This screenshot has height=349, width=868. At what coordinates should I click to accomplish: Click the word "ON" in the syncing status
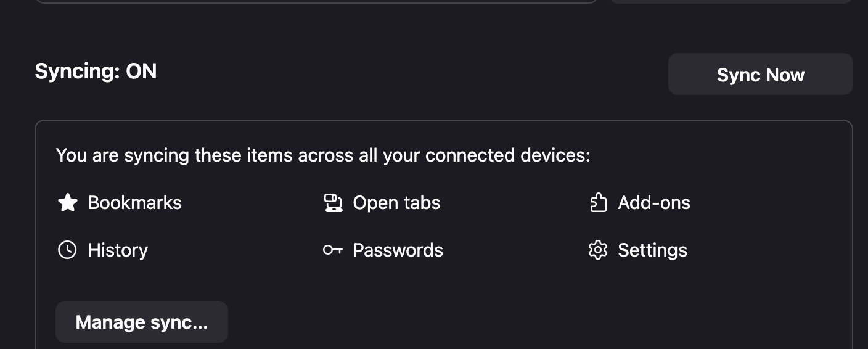[141, 72]
